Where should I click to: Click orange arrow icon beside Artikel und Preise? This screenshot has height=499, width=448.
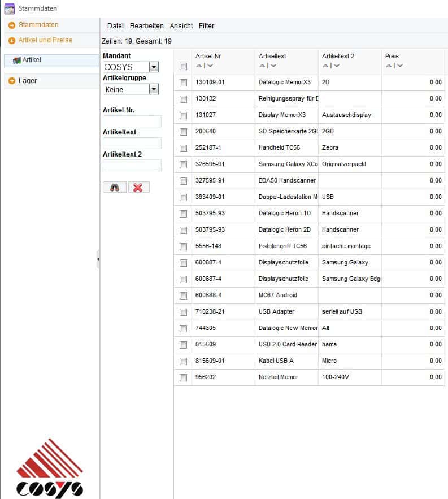coord(12,41)
